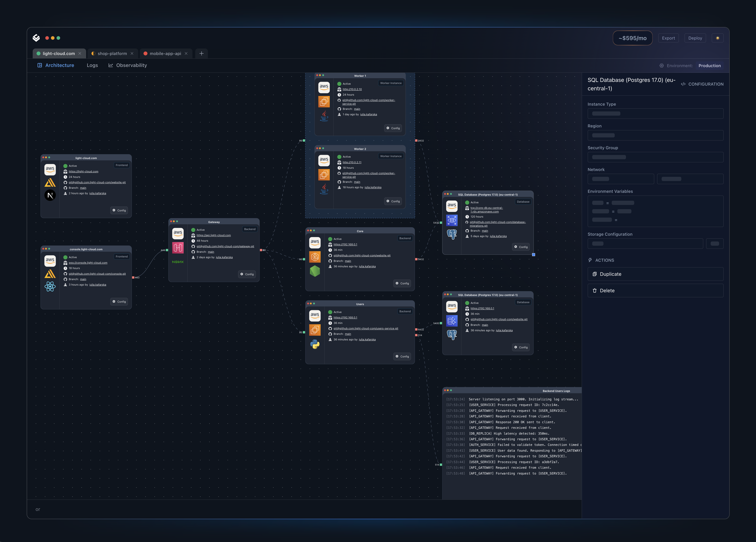The image size is (756, 542).
Task: Click the AWS logo on the Worker 1 card
Action: [x=324, y=87]
